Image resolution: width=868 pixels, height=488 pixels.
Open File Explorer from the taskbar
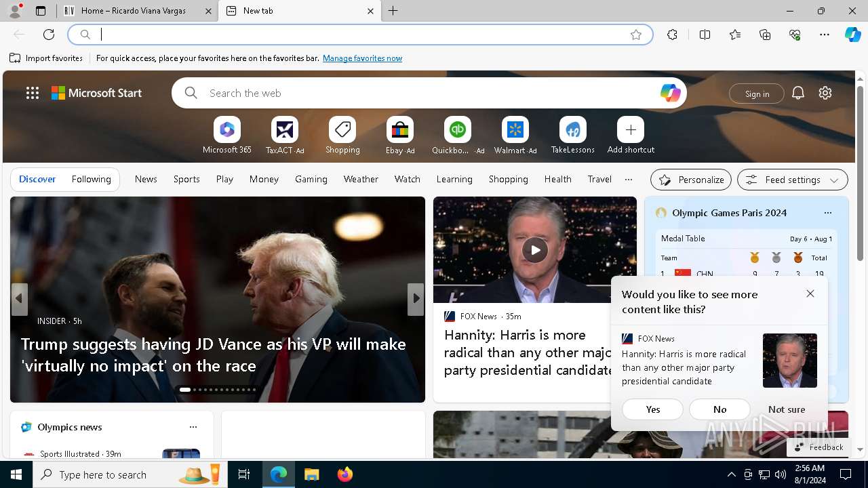click(311, 474)
